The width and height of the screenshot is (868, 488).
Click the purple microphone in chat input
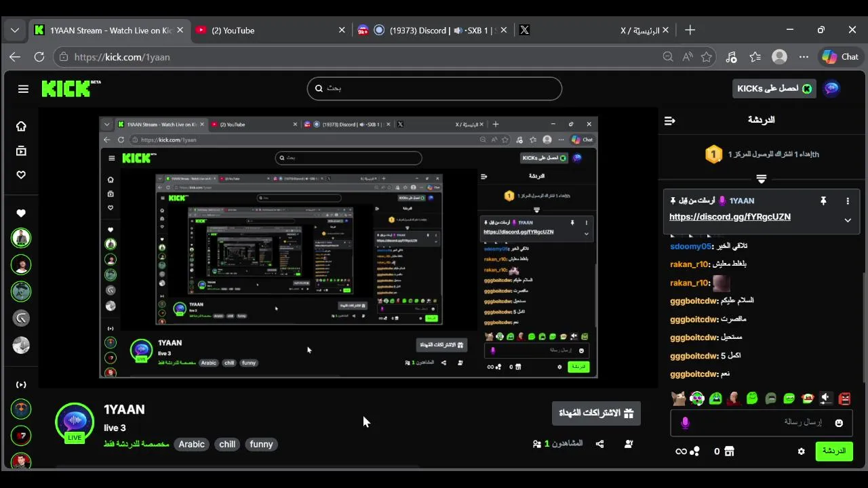(685, 423)
